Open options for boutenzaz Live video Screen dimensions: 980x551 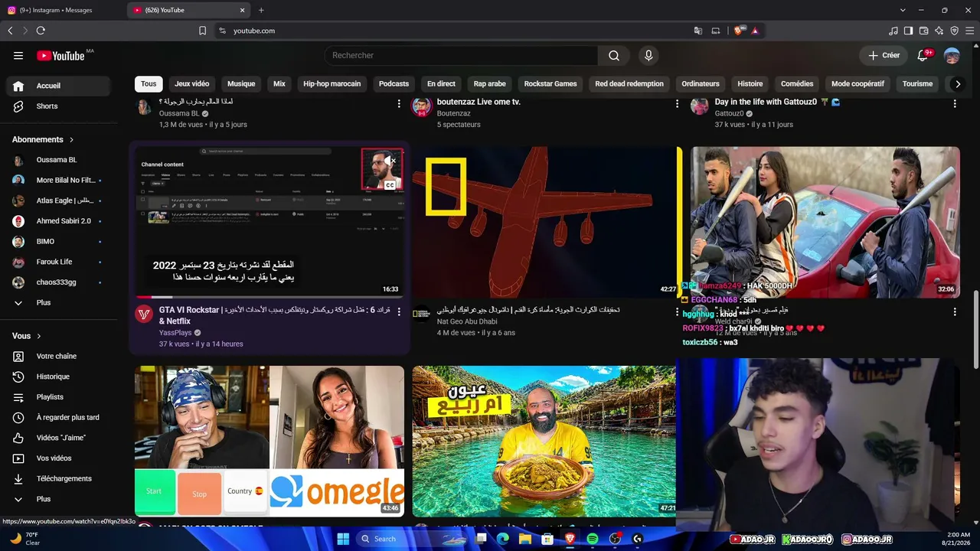click(x=677, y=103)
